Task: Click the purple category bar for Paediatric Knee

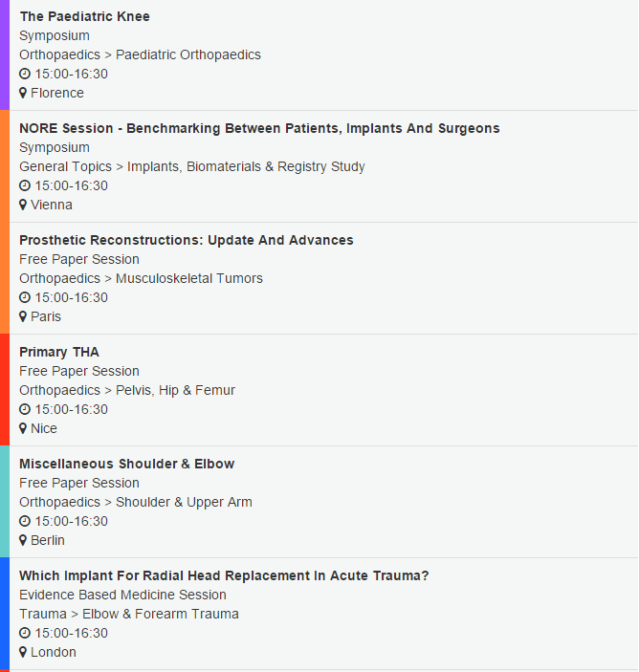Action: tap(5, 54)
